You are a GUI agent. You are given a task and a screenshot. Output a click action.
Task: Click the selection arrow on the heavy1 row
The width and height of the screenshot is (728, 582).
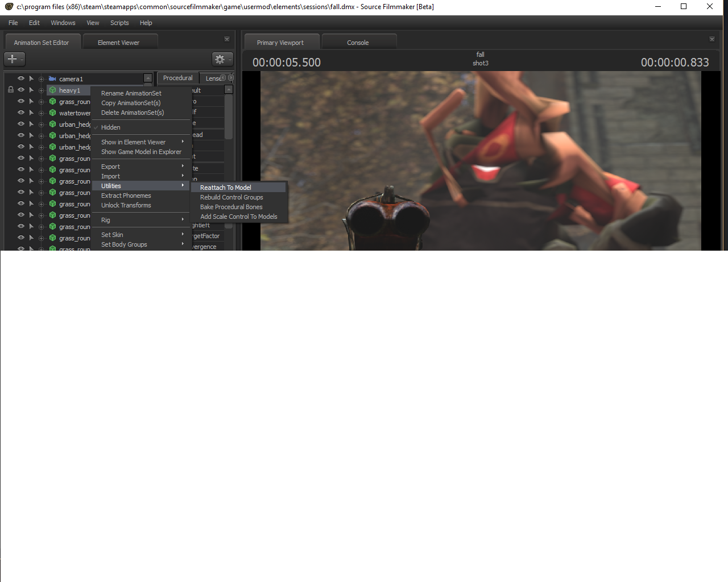(x=31, y=90)
